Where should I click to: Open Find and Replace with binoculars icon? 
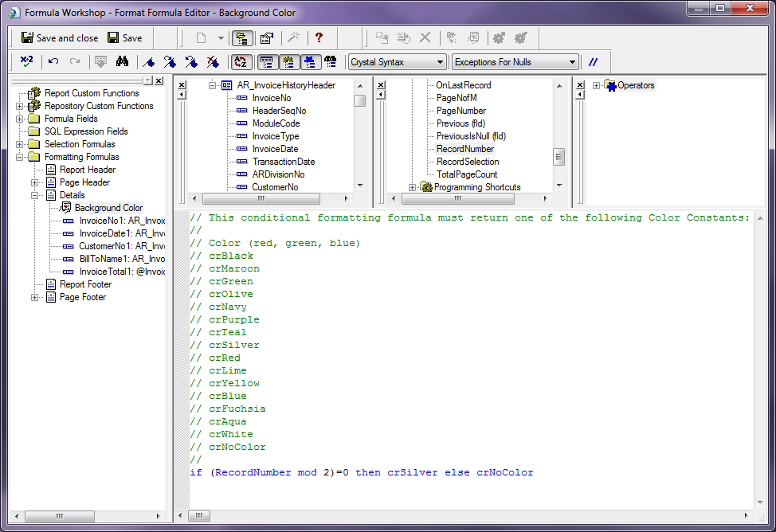click(x=121, y=62)
